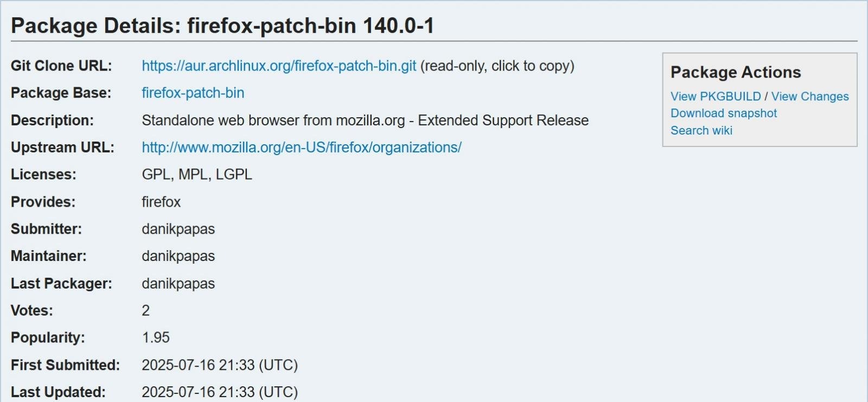Click the Package Actions box heading
Image resolution: width=868 pixels, height=402 pixels.
tap(736, 72)
